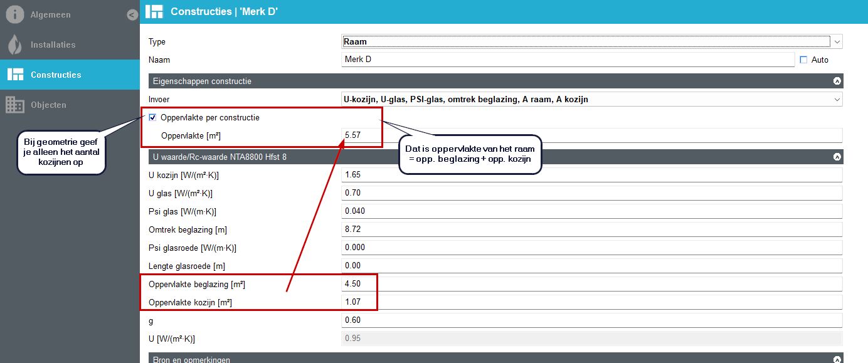Collapse the Eigenschappen constructie section
868x363 pixels.
pyautogui.click(x=836, y=82)
